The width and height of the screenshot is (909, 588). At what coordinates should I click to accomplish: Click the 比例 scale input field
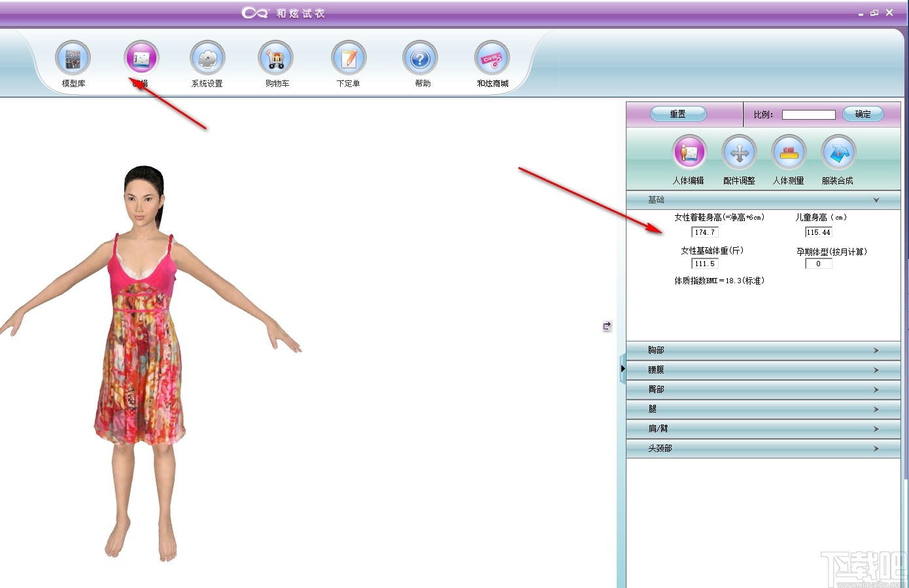[x=809, y=114]
